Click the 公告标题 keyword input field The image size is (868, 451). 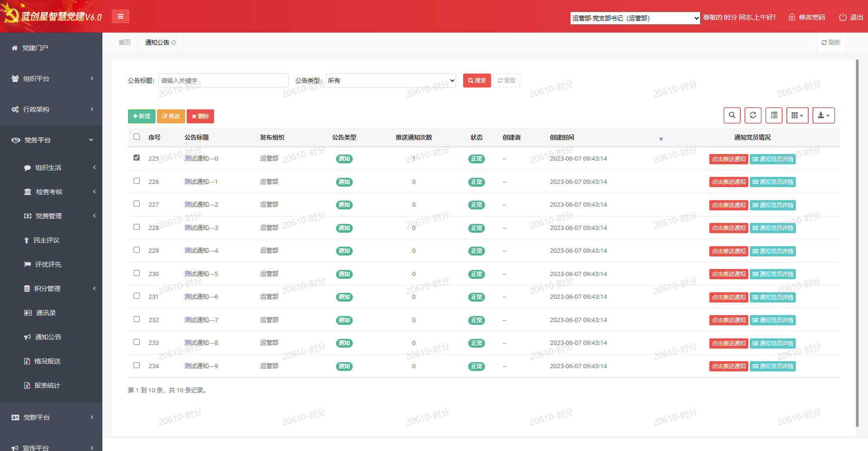(223, 81)
